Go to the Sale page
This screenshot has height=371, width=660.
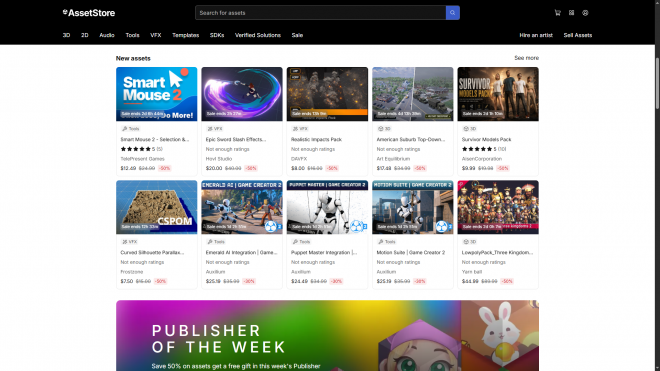(x=297, y=35)
